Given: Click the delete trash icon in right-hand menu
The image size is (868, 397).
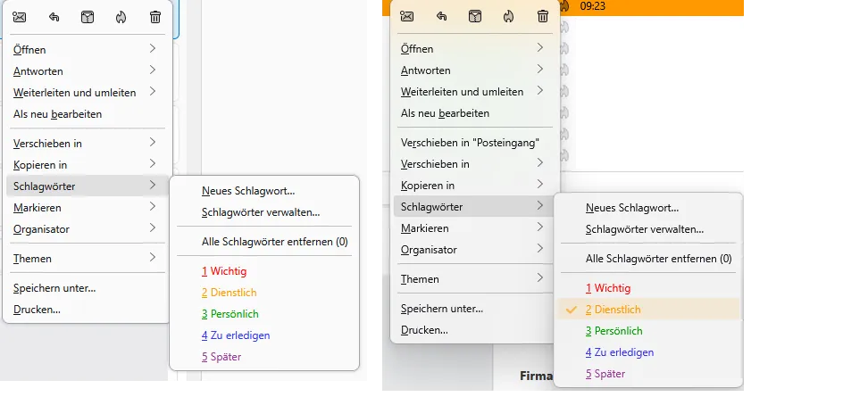Looking at the screenshot, I should (x=543, y=16).
